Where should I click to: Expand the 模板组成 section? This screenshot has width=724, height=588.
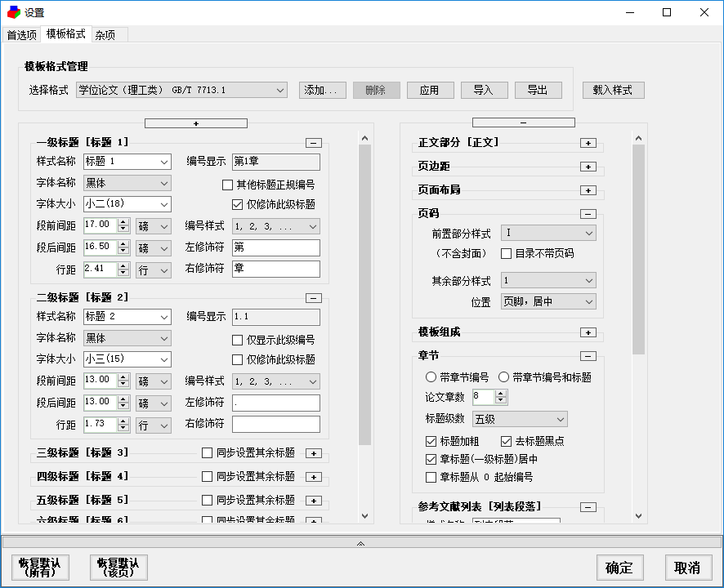click(587, 332)
